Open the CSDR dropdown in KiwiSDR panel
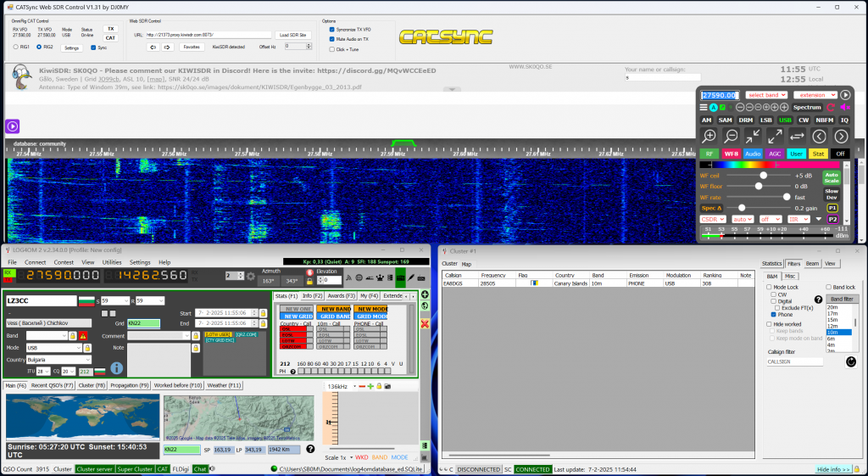This screenshot has height=476, width=868. [712, 220]
